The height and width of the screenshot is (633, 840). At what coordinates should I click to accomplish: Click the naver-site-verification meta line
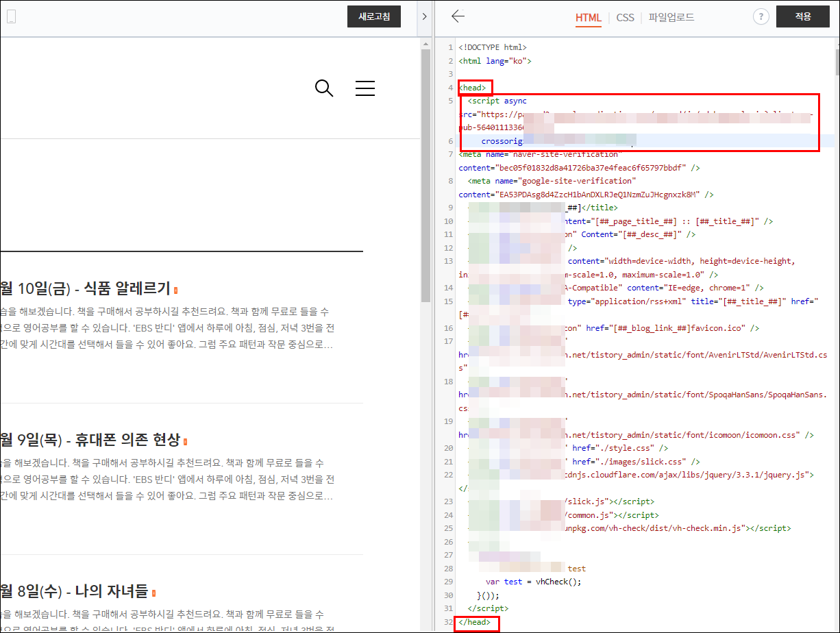pos(579,161)
